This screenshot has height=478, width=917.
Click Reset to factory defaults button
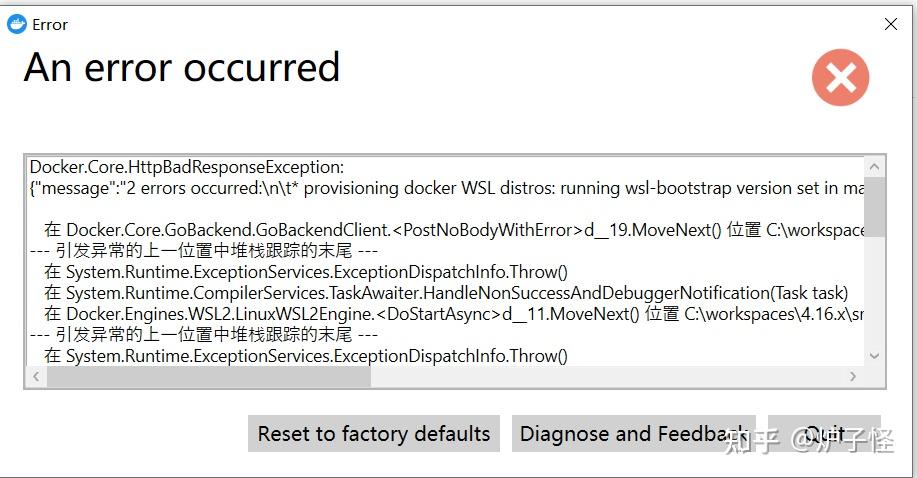(374, 434)
